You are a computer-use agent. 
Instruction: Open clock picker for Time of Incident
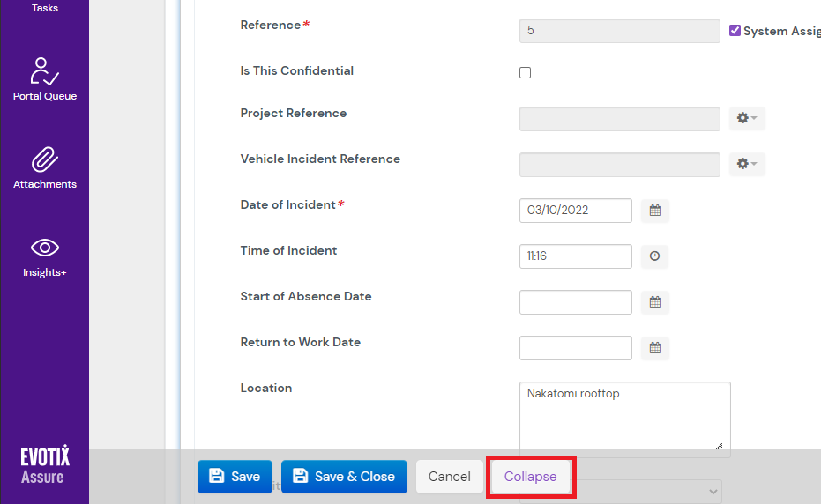coord(654,256)
